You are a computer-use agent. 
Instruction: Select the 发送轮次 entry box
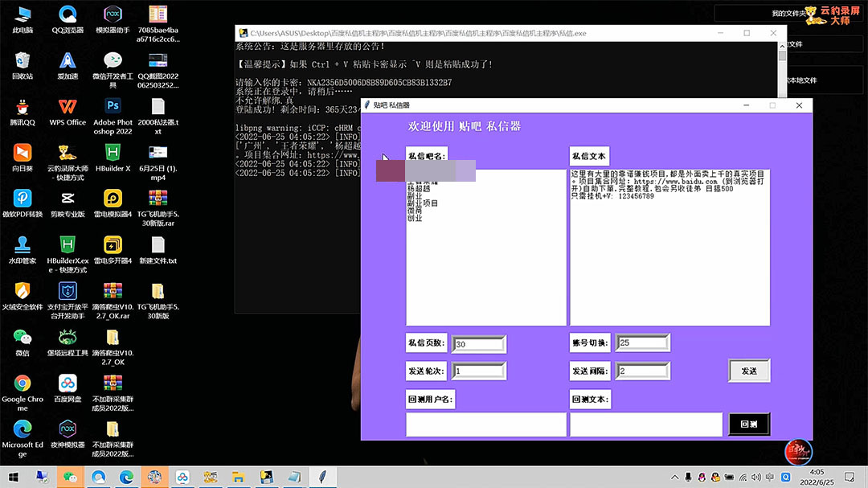point(479,371)
